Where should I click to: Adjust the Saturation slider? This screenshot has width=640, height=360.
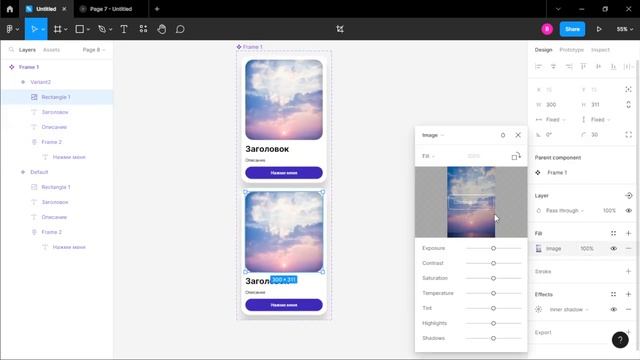coord(493,278)
